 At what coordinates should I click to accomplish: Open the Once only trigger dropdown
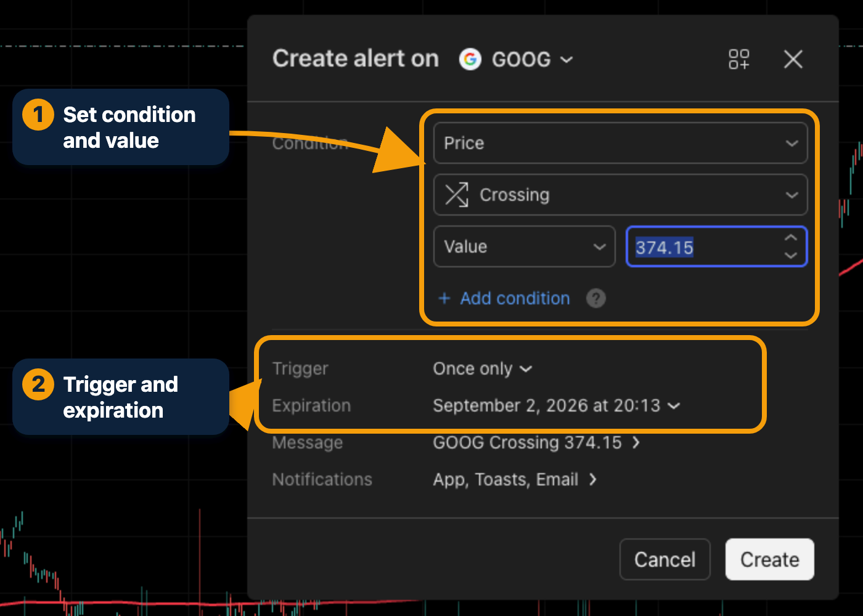[482, 368]
